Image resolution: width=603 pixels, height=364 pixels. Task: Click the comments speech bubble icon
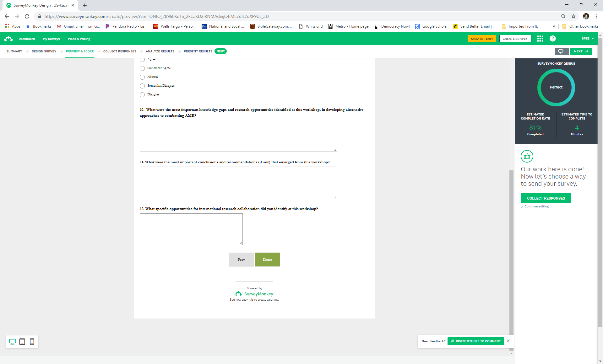coord(561,51)
